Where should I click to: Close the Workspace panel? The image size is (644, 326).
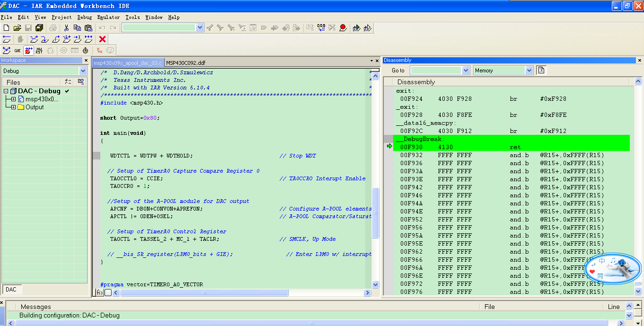point(86,61)
